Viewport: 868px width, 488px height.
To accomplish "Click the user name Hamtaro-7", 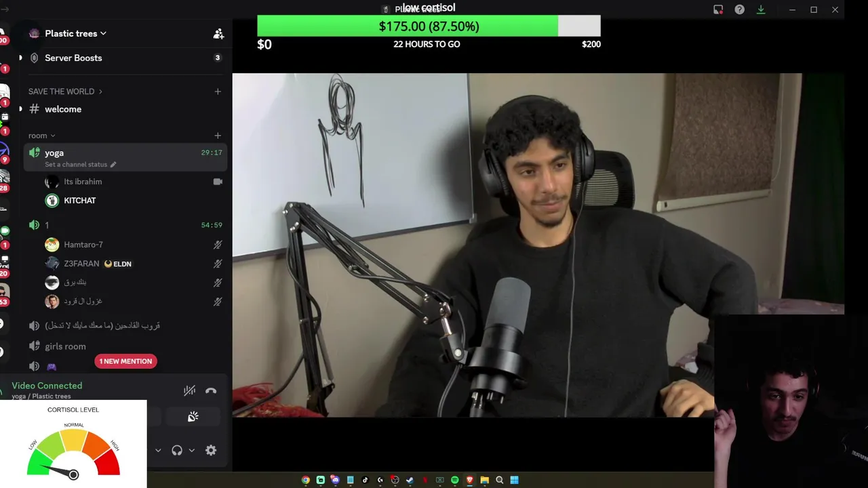I will [83, 245].
